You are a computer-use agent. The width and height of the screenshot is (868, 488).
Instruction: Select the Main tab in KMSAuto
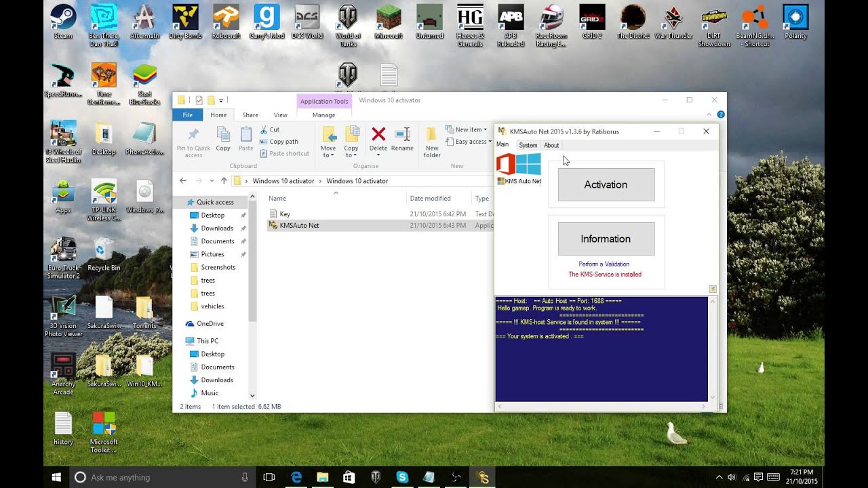pyautogui.click(x=502, y=144)
